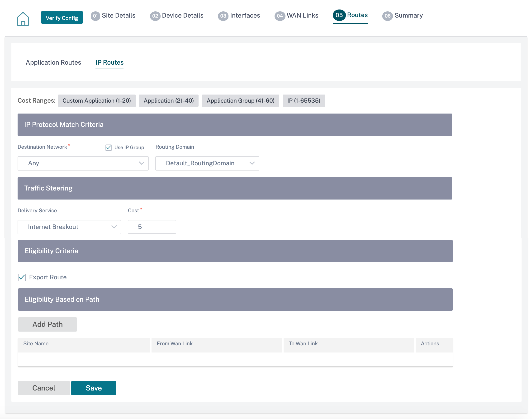This screenshot has width=532, height=419.
Task: Click IP (1-65535) cost range
Action: (x=304, y=100)
